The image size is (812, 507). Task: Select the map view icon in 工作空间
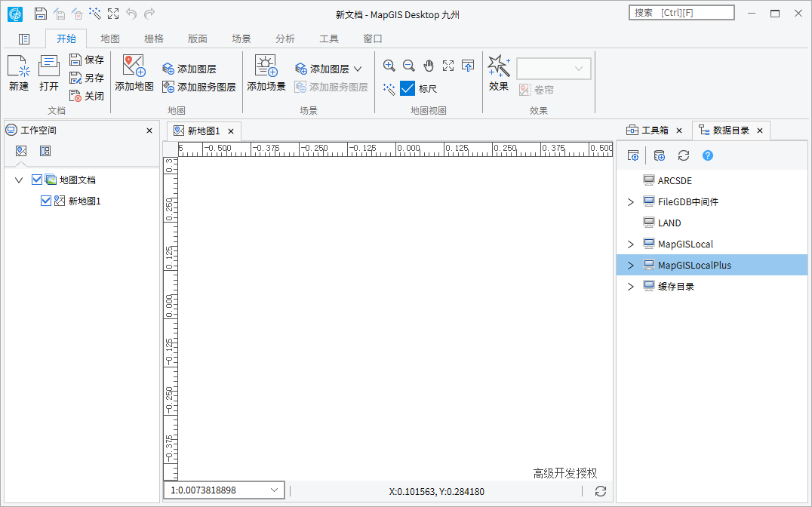21,151
